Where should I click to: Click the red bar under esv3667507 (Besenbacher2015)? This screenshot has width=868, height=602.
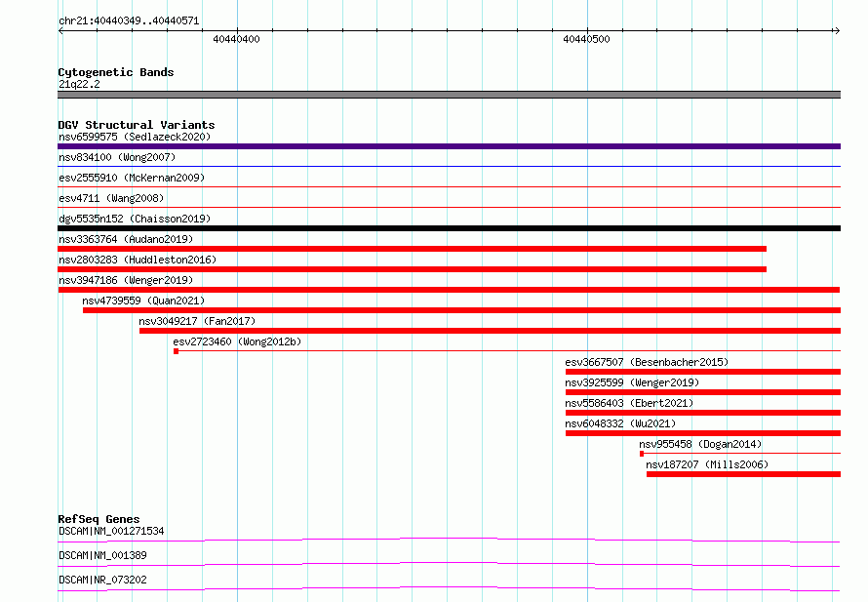(x=703, y=372)
